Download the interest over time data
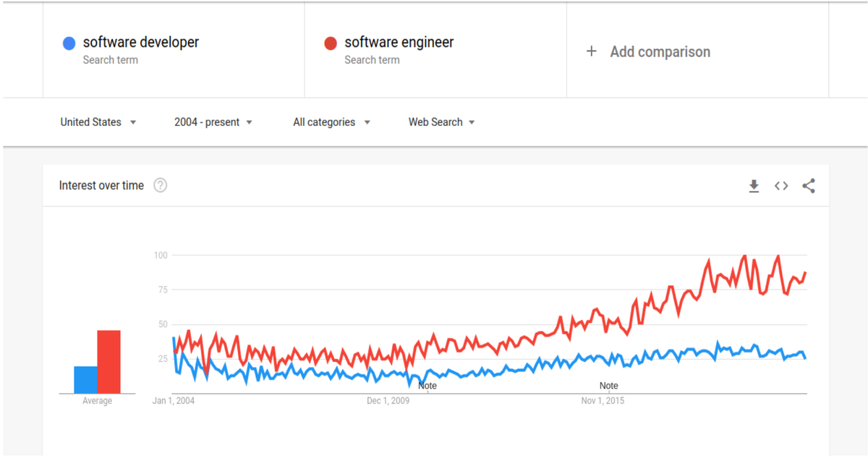The width and height of the screenshot is (868, 456). [x=754, y=186]
